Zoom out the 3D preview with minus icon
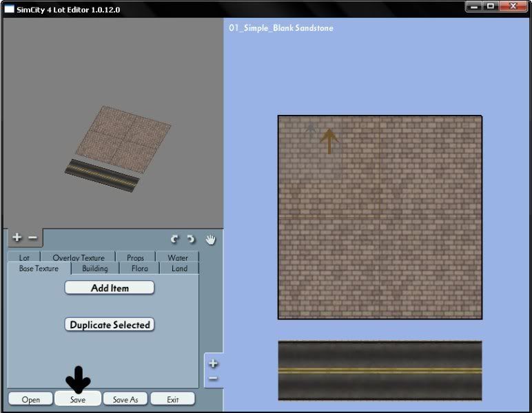Image resolution: width=532 pixels, height=413 pixels. [x=32, y=237]
